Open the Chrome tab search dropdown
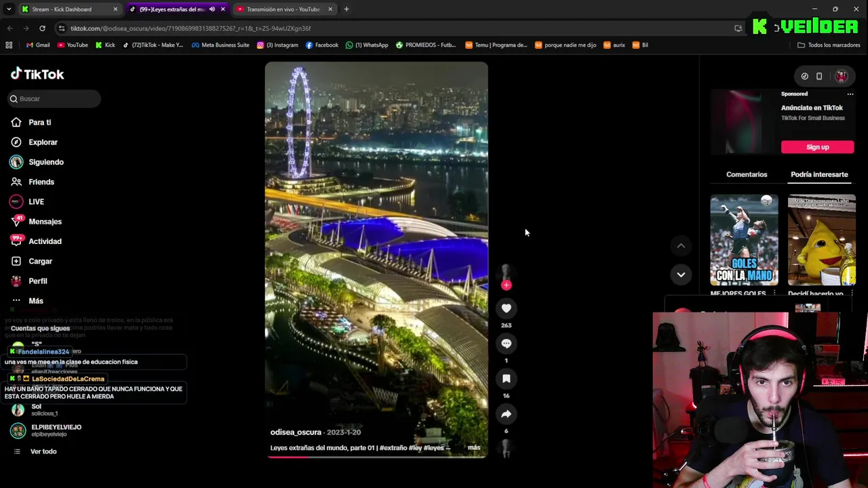 click(x=9, y=9)
